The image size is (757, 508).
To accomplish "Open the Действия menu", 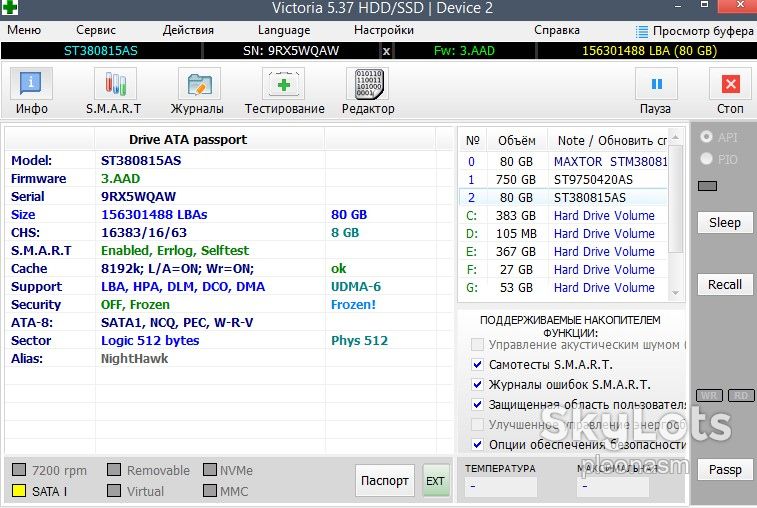I will [188, 30].
